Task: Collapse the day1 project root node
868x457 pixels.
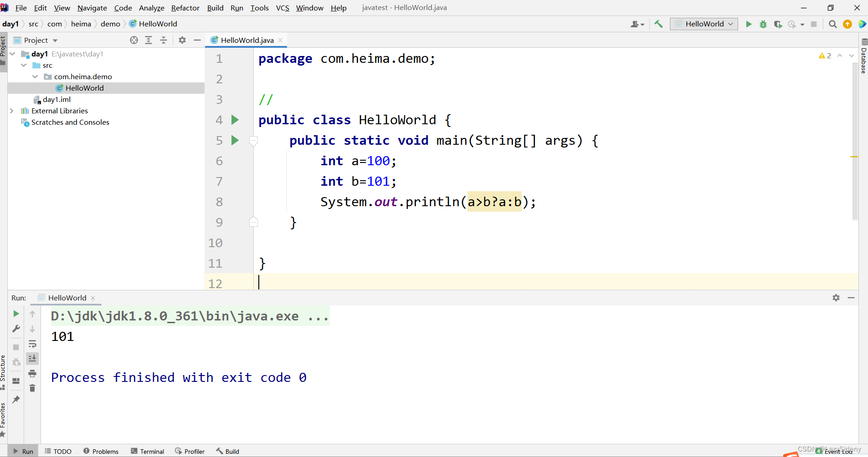Action: click(13, 54)
